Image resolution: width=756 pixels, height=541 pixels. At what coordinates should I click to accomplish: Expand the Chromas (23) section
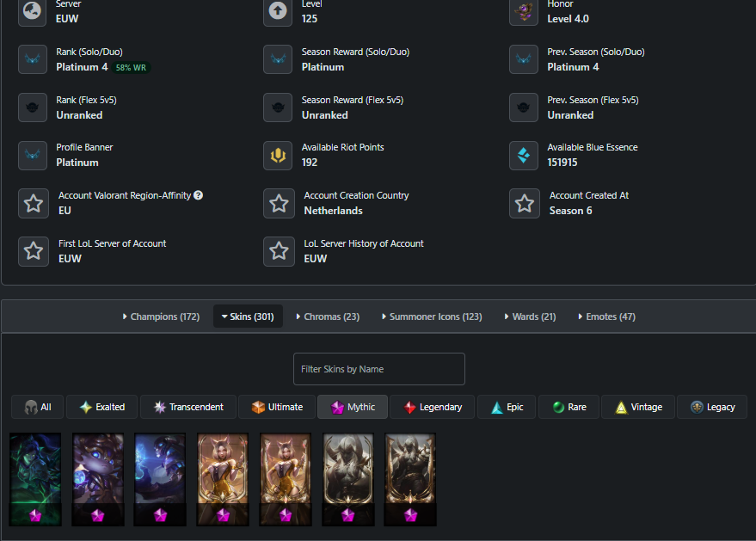(x=328, y=317)
